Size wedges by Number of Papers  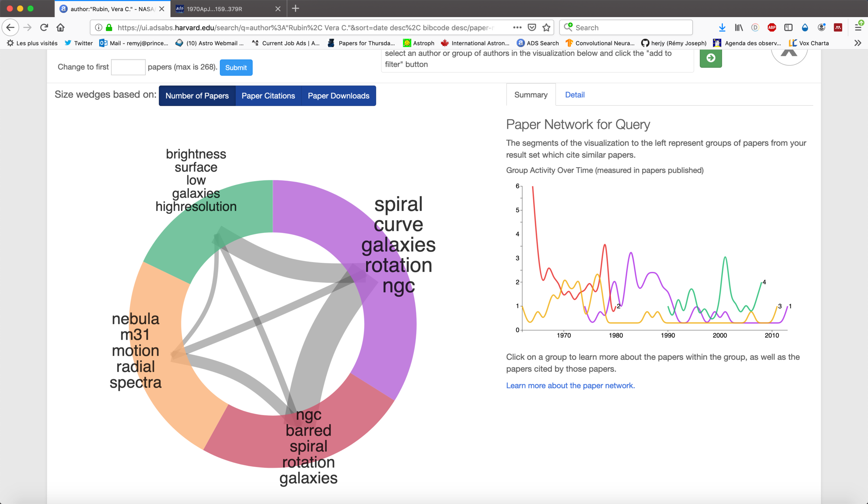pos(197,96)
